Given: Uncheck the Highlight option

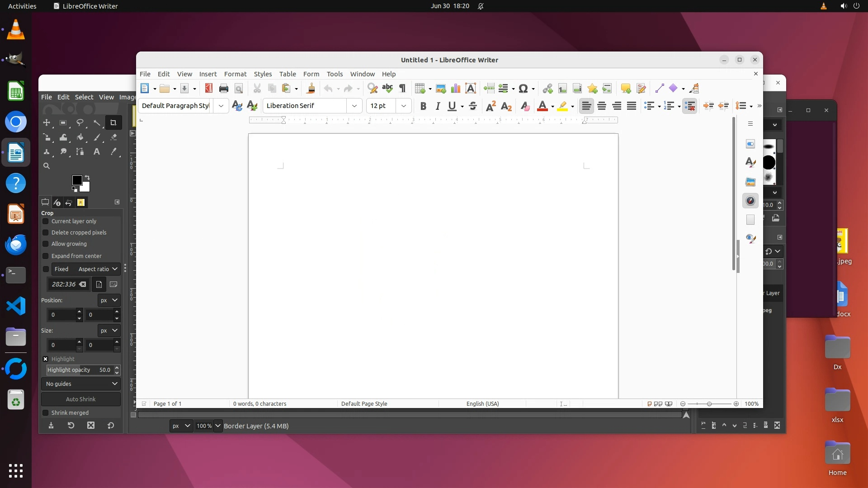Looking at the screenshot, I should [46, 359].
